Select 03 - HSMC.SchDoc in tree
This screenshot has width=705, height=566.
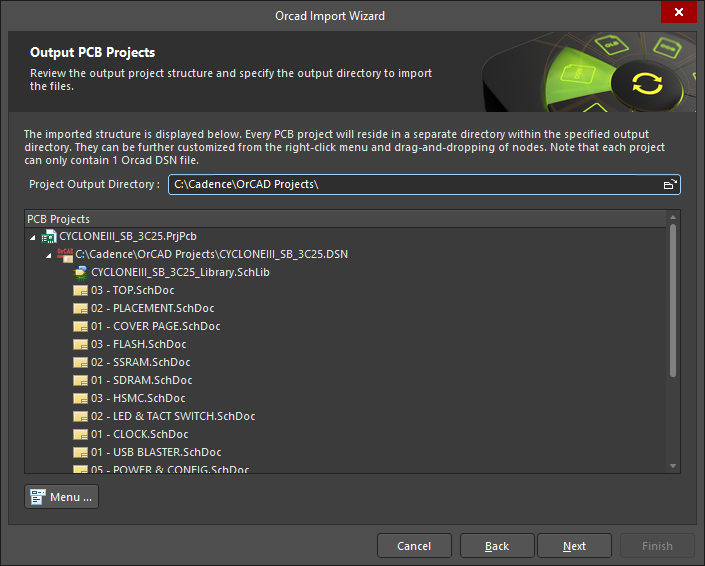(138, 398)
